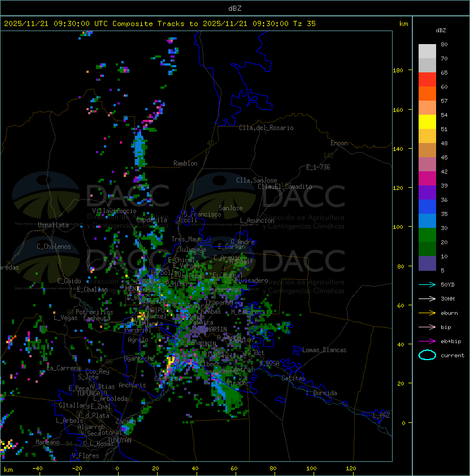Screen dimensions: 470x476
Task: Click the 'Ugarteche' place label
Action: pos(140,359)
